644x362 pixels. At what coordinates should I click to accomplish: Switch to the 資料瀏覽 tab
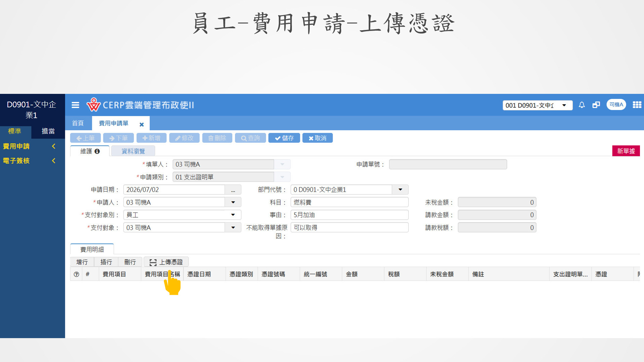click(x=133, y=151)
